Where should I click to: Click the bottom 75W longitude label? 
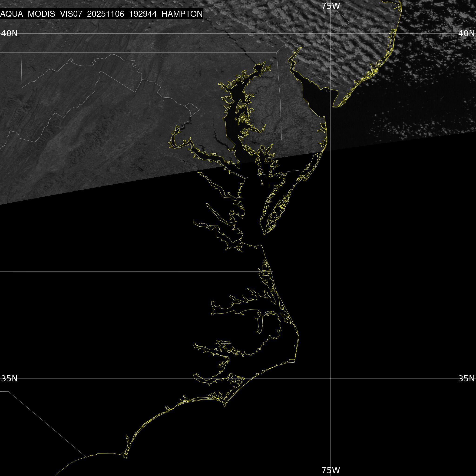coord(331,470)
